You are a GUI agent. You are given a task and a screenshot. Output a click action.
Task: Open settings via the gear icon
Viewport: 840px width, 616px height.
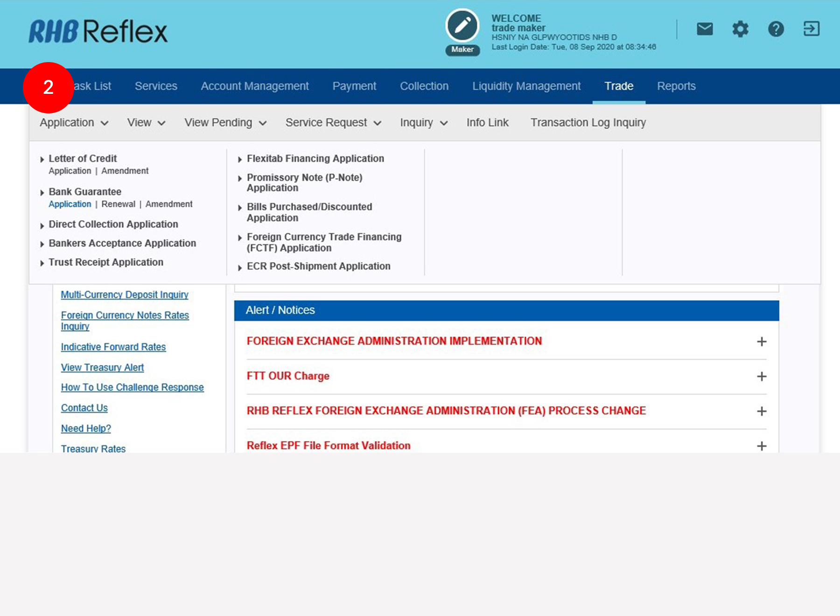pyautogui.click(x=740, y=29)
